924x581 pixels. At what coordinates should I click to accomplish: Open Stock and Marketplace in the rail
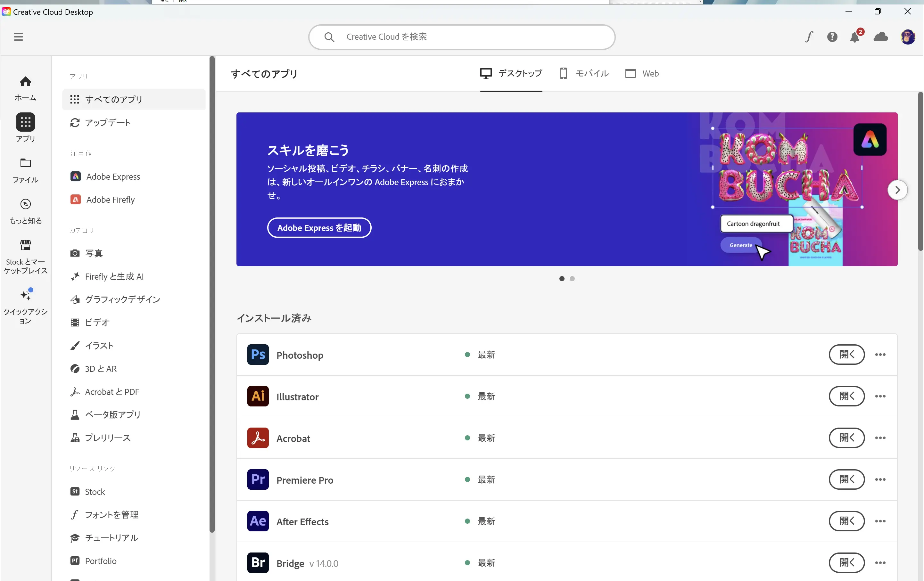click(x=25, y=256)
